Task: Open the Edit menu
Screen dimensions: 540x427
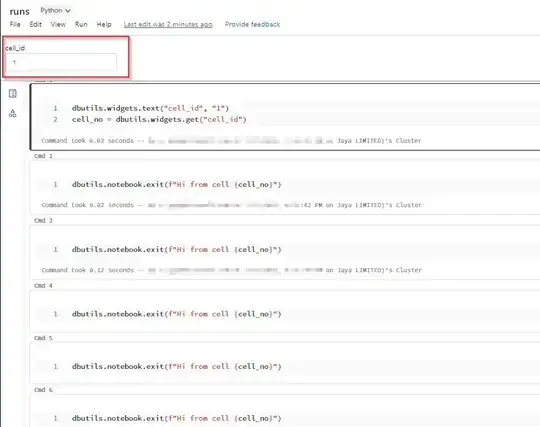Action: point(35,24)
